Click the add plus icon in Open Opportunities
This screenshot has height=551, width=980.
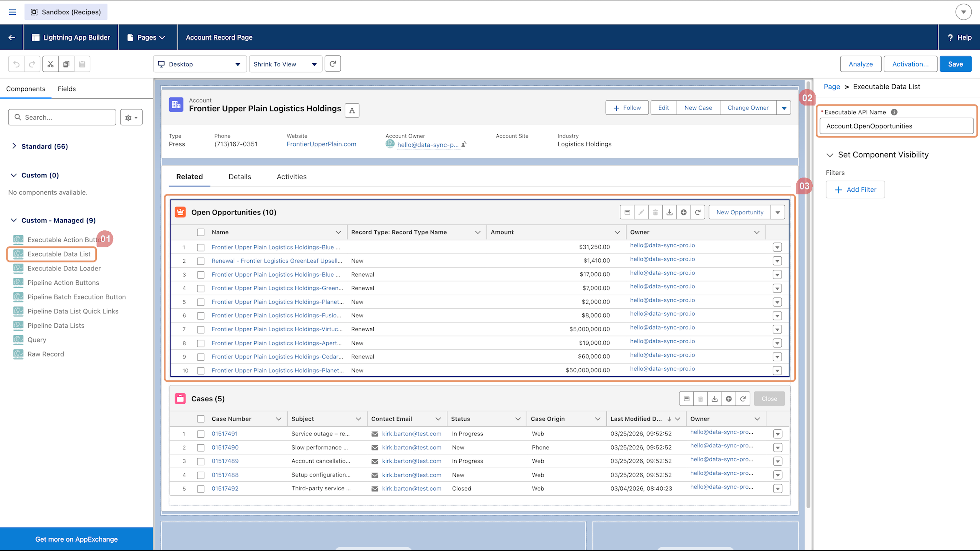point(684,212)
